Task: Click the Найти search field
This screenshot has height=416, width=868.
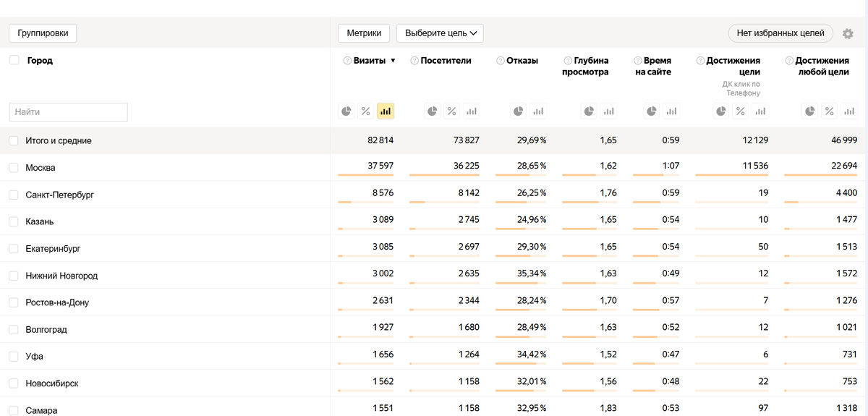Action: click(x=69, y=112)
